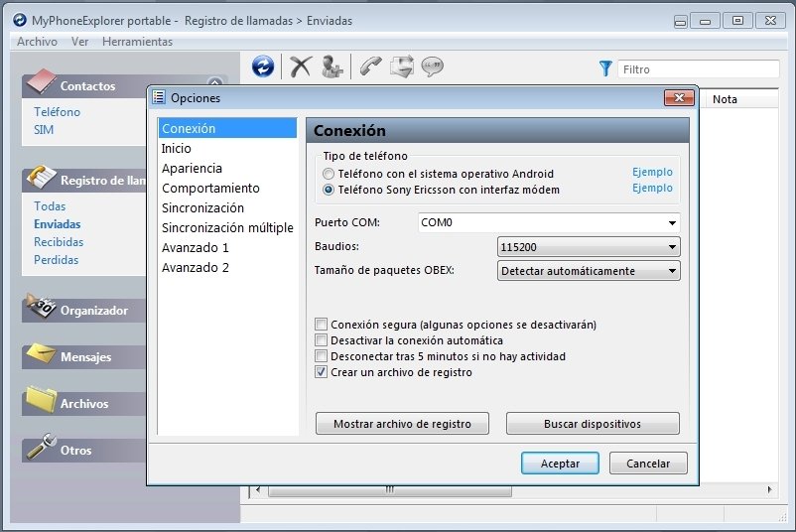Open Ejemplo link for Sony Ericsson

pos(652,188)
